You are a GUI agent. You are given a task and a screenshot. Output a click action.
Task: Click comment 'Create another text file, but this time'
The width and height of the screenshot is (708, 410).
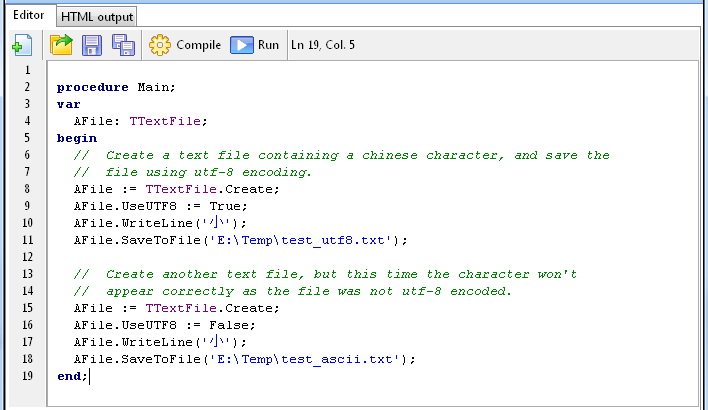tap(265, 274)
